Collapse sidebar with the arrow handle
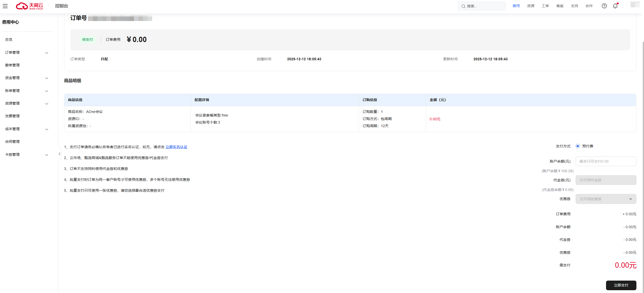The image size is (644, 293). click(59, 154)
